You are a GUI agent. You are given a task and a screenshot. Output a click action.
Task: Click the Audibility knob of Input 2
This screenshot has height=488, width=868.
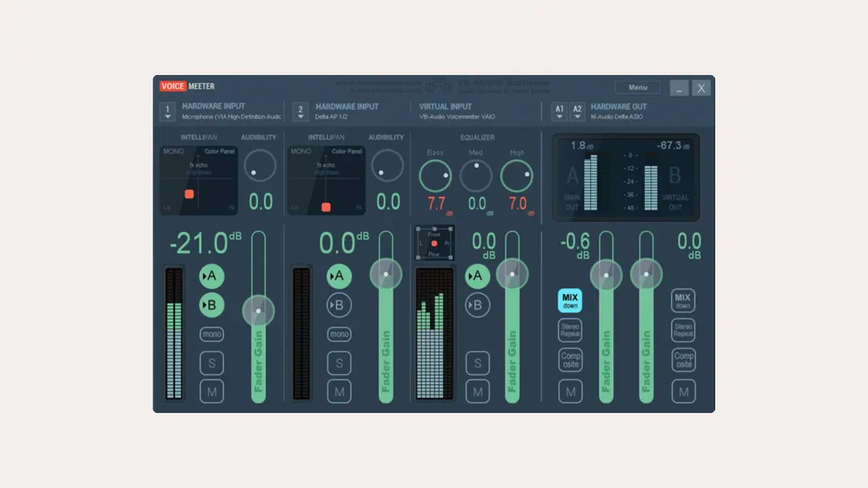click(x=388, y=166)
